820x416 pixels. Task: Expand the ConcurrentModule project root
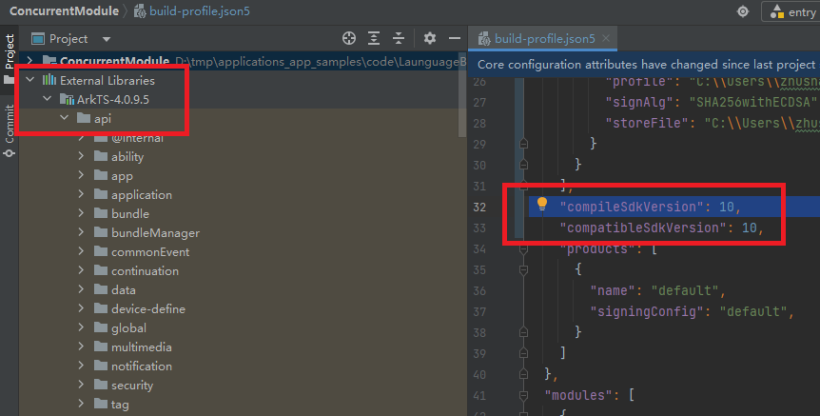point(30,61)
